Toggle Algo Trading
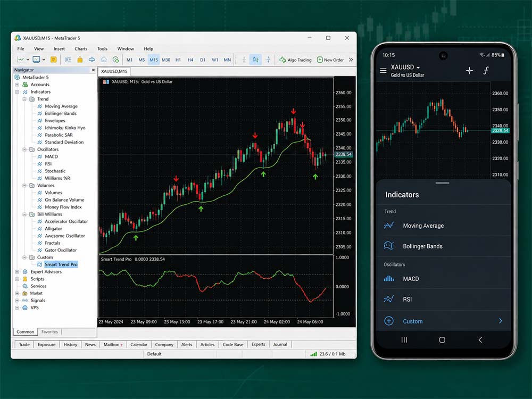 295,60
